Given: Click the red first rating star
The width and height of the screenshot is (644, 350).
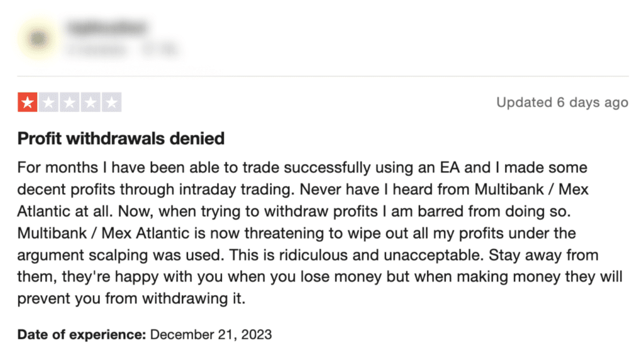Looking at the screenshot, I should (27, 102).
